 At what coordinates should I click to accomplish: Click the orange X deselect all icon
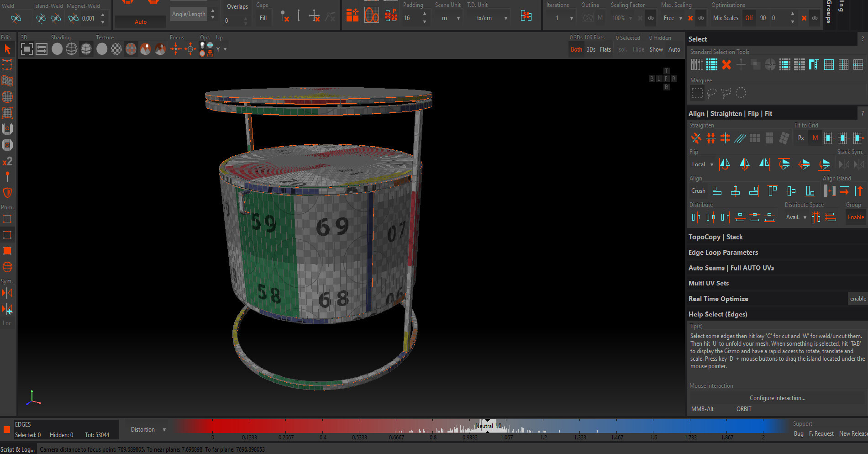(726, 65)
